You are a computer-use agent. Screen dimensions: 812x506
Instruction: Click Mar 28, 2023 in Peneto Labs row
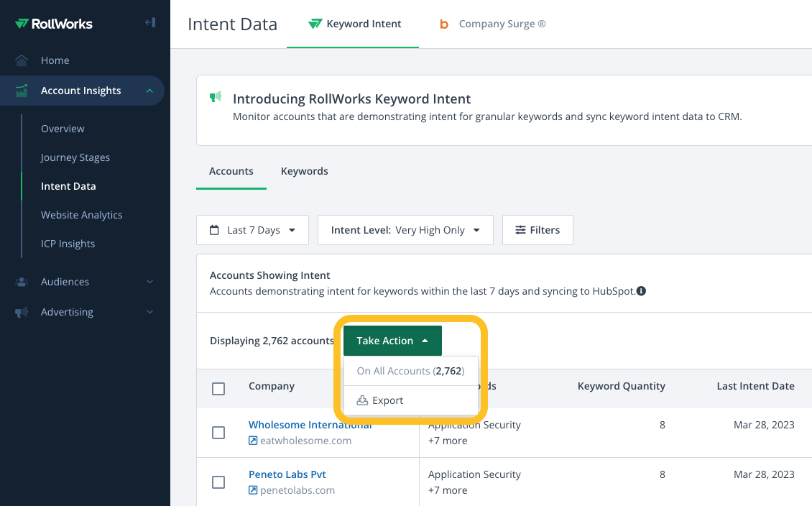click(x=764, y=474)
